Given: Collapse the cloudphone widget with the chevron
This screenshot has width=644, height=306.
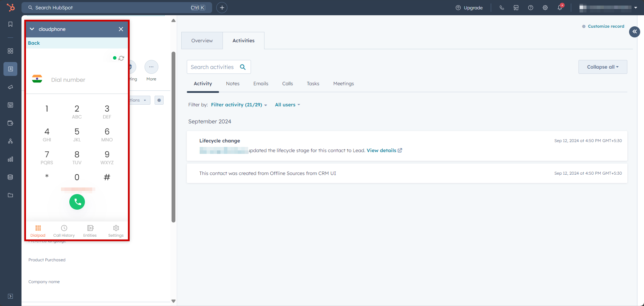Looking at the screenshot, I should pyautogui.click(x=32, y=29).
